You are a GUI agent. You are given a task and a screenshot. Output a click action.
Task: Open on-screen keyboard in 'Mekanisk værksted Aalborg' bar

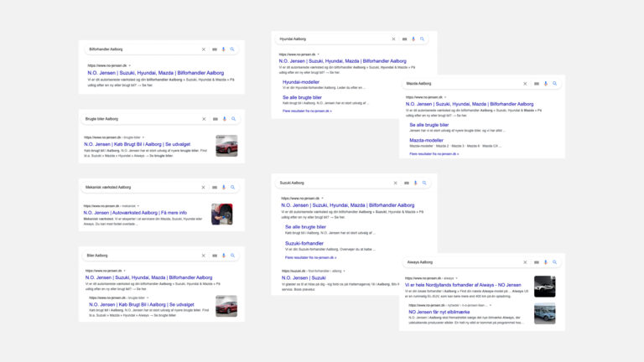(x=215, y=188)
